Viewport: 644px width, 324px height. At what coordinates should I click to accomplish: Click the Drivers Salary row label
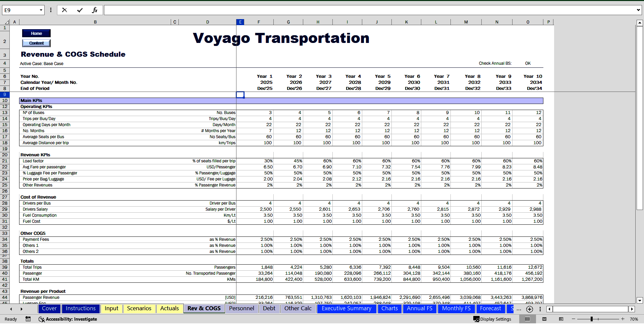coord(35,209)
